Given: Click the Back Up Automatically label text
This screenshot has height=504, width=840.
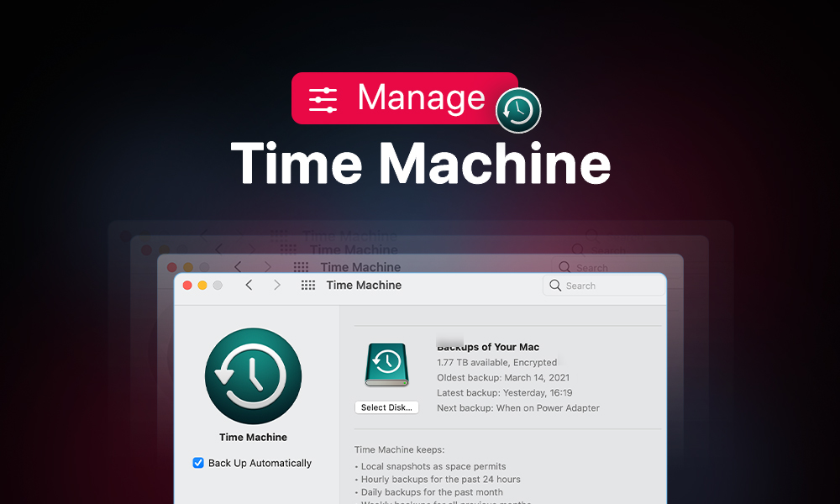Looking at the screenshot, I should (x=260, y=463).
